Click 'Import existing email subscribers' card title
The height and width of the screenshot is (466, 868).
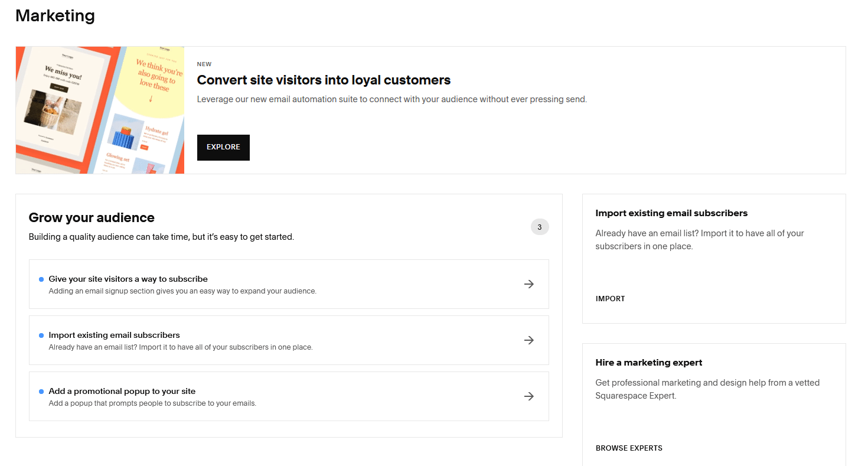(671, 213)
